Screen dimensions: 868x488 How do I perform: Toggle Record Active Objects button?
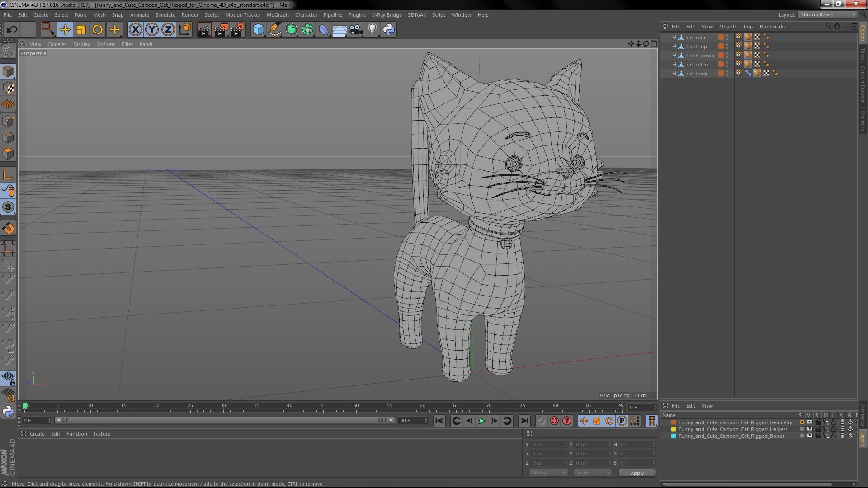[x=542, y=421]
